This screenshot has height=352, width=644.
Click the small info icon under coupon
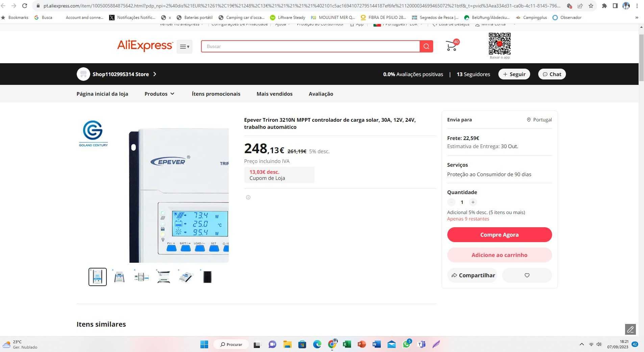(248, 197)
